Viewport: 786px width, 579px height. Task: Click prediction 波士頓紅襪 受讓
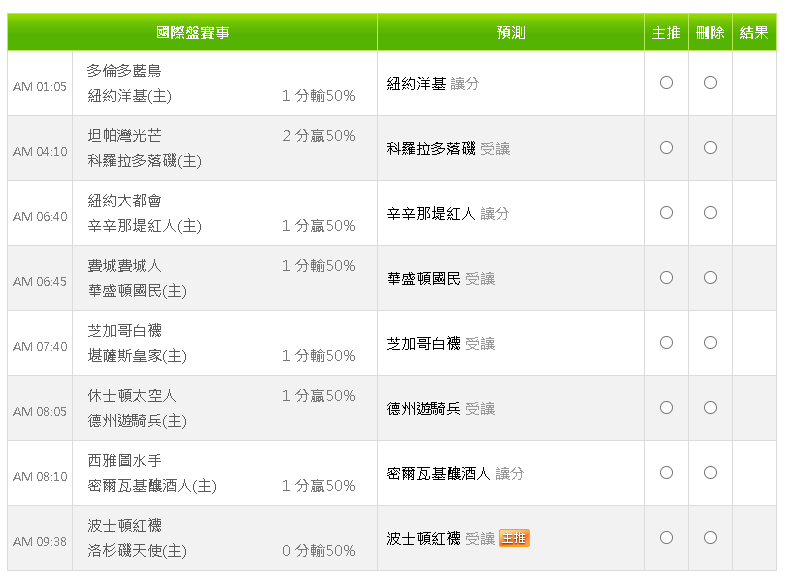point(441,538)
